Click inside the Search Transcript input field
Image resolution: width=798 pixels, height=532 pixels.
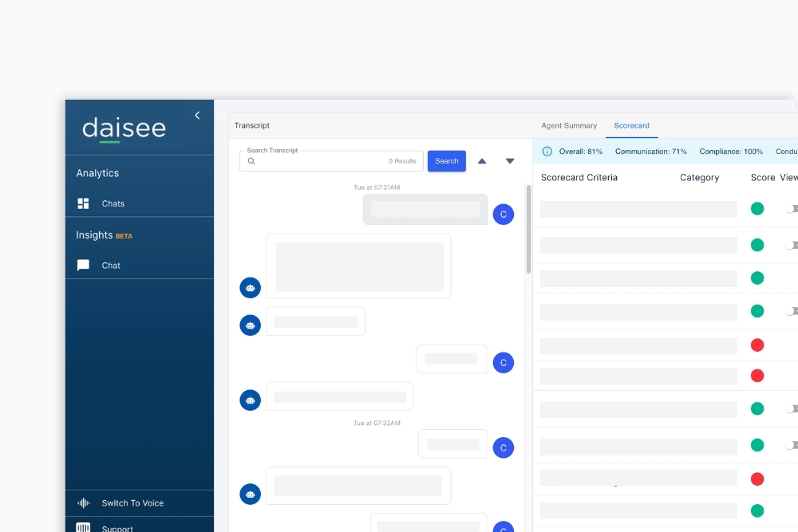click(331, 161)
